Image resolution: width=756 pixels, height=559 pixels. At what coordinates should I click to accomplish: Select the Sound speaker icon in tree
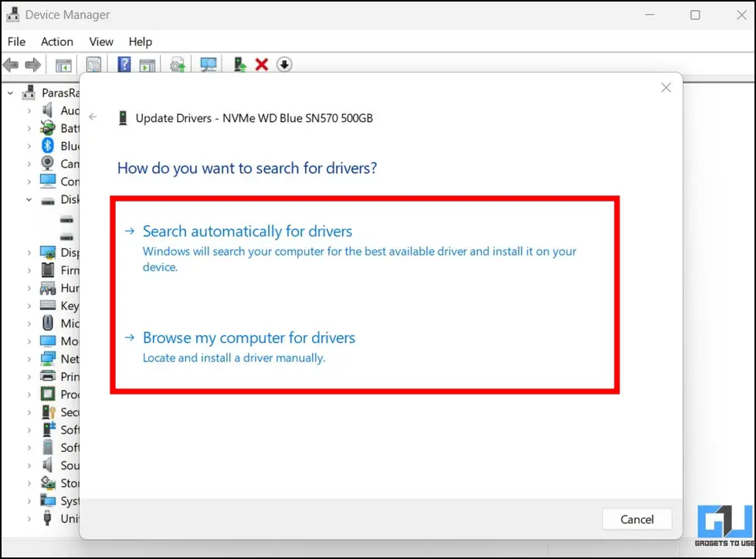(47, 465)
